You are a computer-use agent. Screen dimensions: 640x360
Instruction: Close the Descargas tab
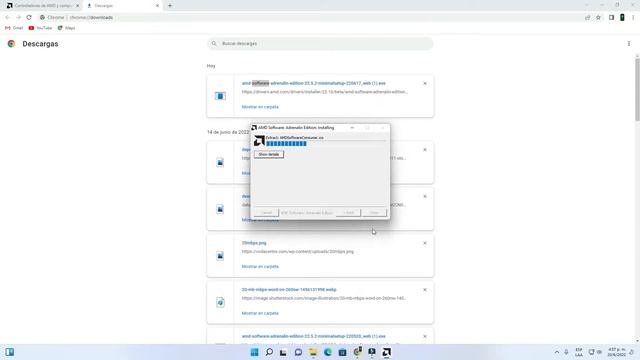[157, 6]
